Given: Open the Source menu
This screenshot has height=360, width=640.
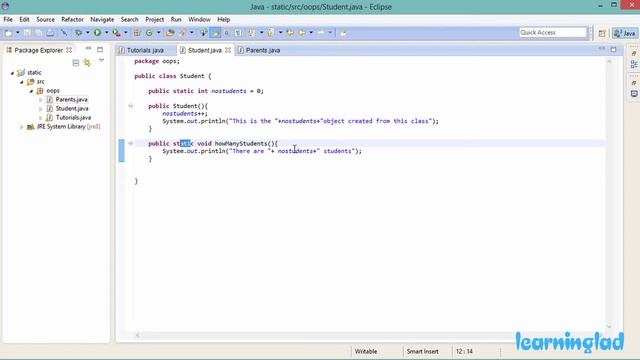Looking at the screenshot, I should 45,19.
